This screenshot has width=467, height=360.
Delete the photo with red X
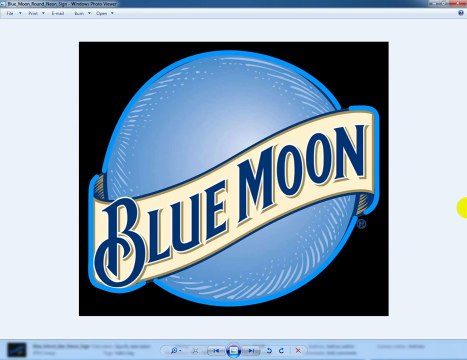tap(298, 350)
